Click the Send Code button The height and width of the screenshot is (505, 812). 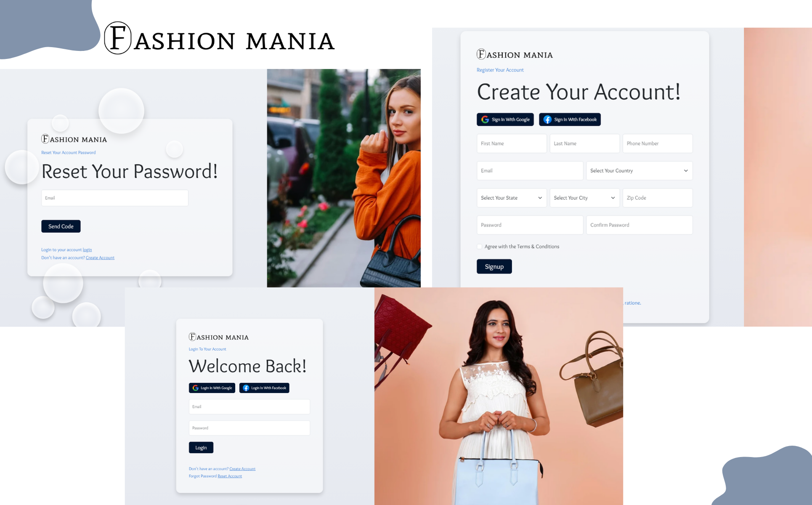(61, 226)
